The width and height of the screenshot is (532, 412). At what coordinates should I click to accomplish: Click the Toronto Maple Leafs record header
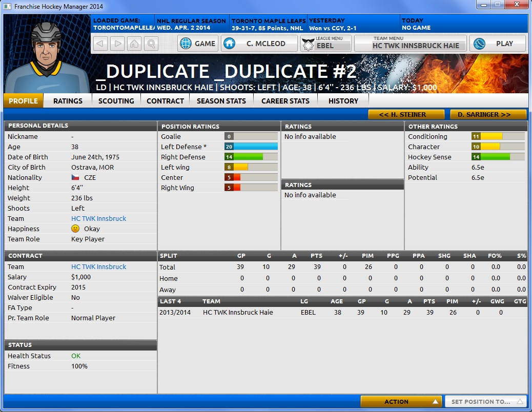coord(268,24)
